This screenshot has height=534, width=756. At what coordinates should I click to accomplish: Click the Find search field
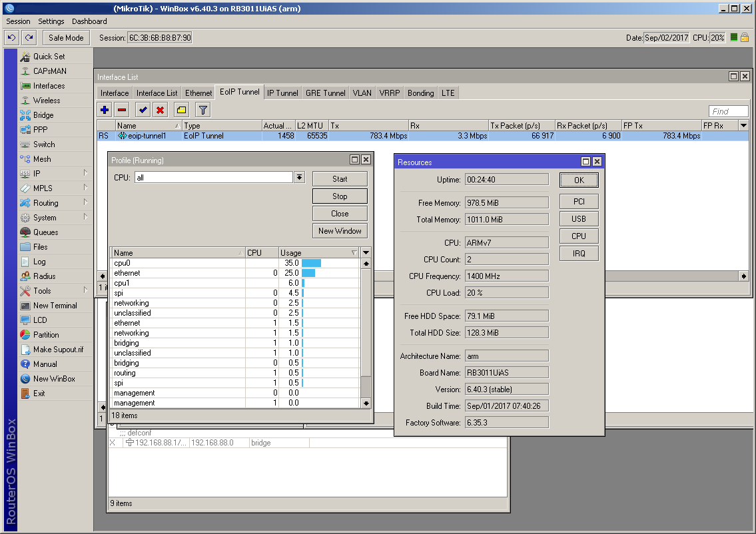pos(728,111)
